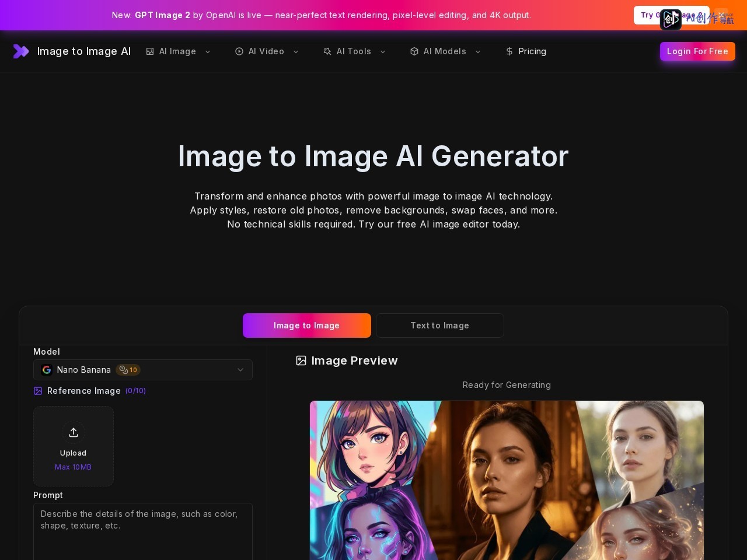Click the Login For Free button
747x560 pixels.
(697, 51)
